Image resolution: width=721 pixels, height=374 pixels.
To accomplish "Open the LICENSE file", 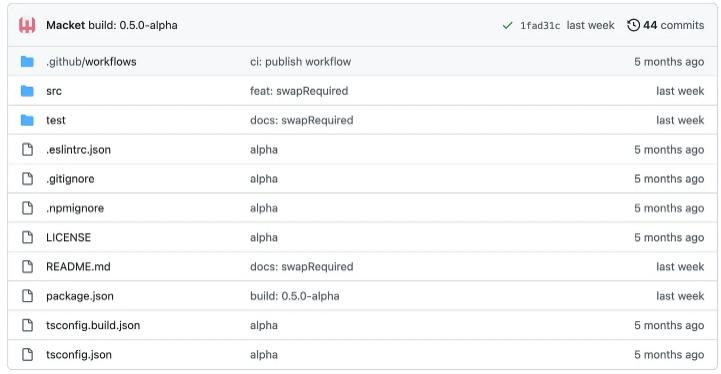I will (x=69, y=237).
